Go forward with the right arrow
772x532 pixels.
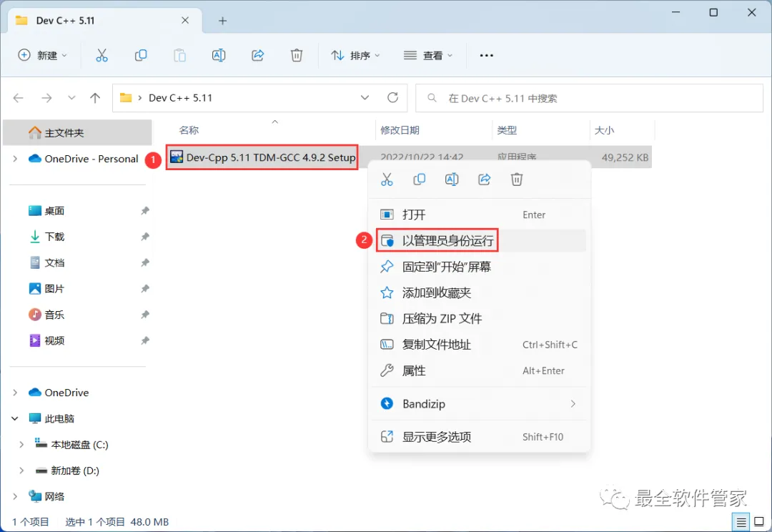click(x=46, y=98)
